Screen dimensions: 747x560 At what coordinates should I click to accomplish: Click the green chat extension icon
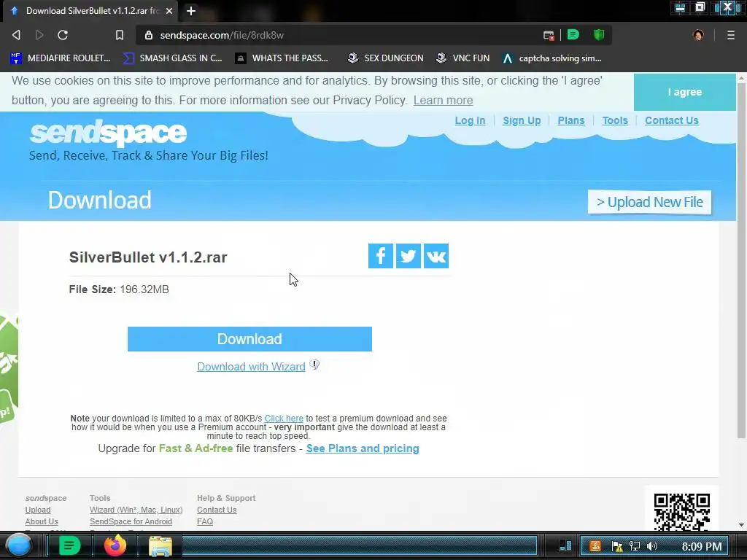click(573, 34)
